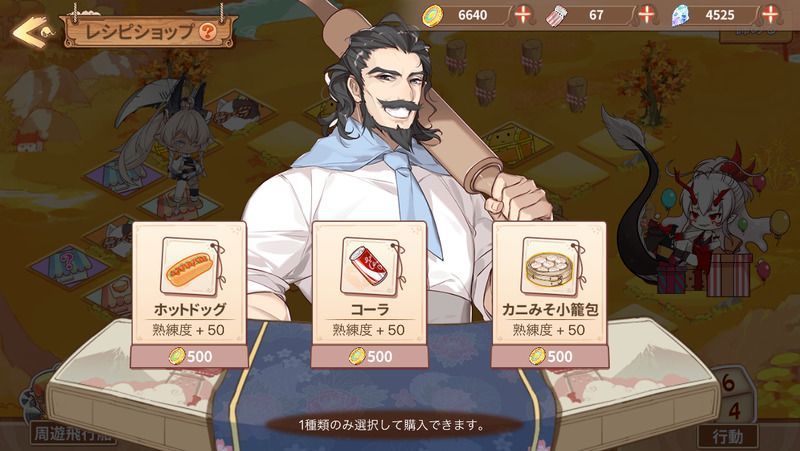Click the cola can recipe image

[x=369, y=266]
